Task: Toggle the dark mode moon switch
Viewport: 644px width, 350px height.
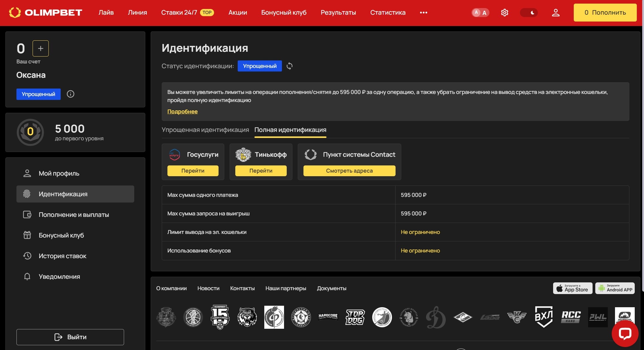Action: [529, 13]
